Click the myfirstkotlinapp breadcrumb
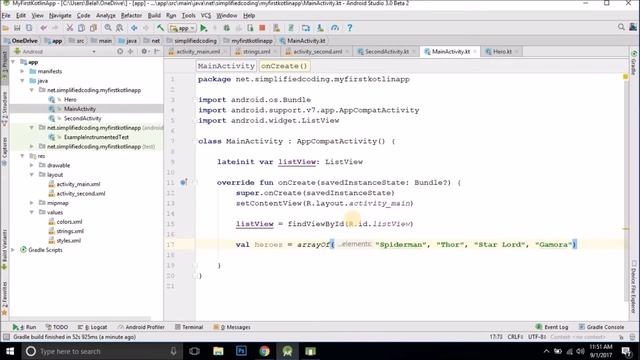 coord(249,41)
